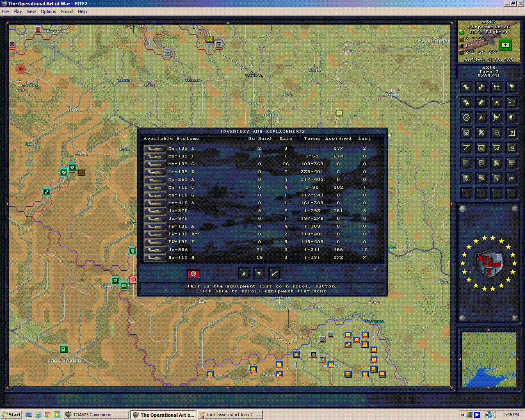
Task: Click the Windows Start button
Action: click(x=11, y=415)
